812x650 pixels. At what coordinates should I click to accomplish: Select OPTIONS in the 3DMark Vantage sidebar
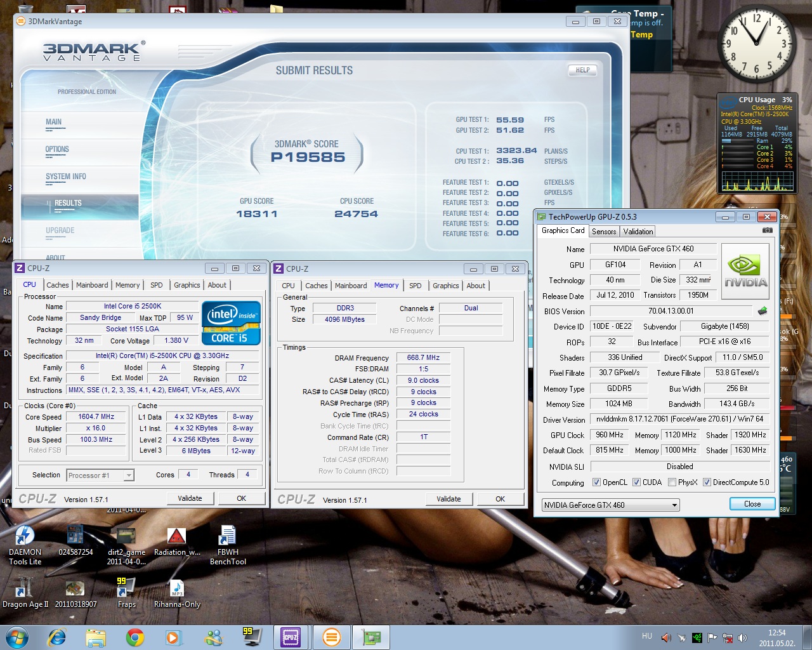click(x=57, y=150)
